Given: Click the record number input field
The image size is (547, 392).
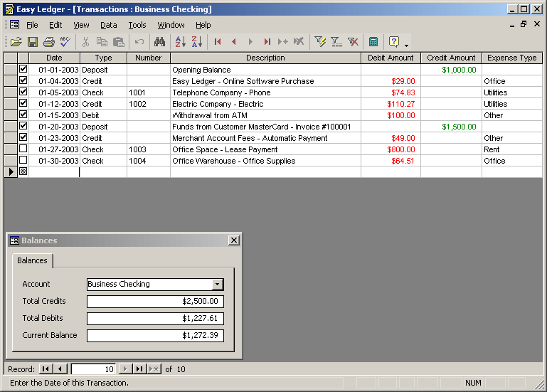Looking at the screenshot, I should coord(93,369).
